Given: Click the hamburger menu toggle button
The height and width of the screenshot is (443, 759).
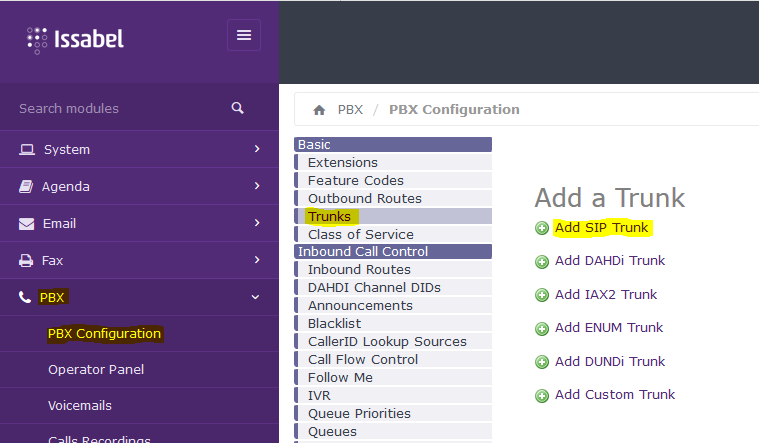Looking at the screenshot, I should pyautogui.click(x=243, y=35).
